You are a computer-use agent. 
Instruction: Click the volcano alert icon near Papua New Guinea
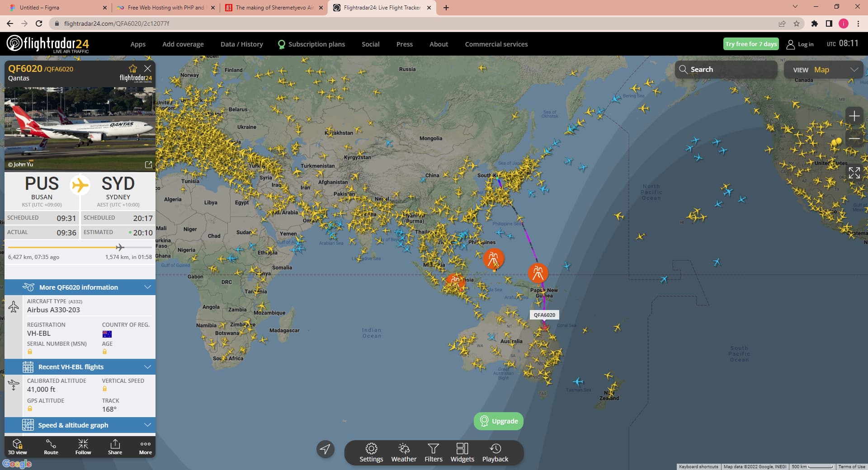tap(538, 273)
